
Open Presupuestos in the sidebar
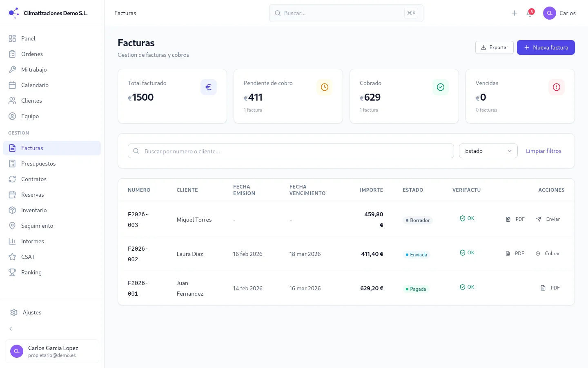[38, 164]
